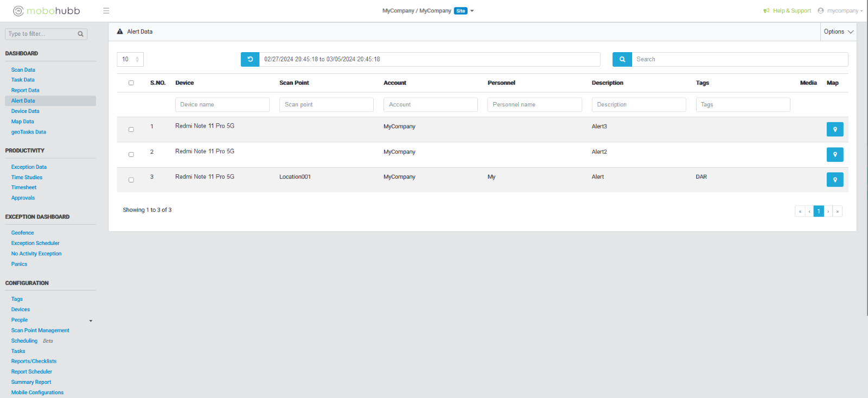868x398 pixels.
Task: Click the date range reset icon button
Action: tap(250, 59)
